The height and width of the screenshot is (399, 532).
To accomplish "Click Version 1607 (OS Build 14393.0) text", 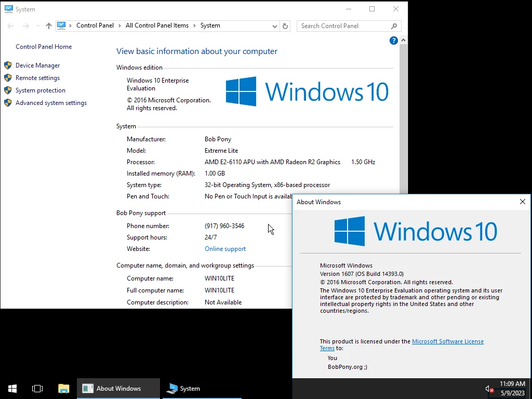I will (x=362, y=274).
